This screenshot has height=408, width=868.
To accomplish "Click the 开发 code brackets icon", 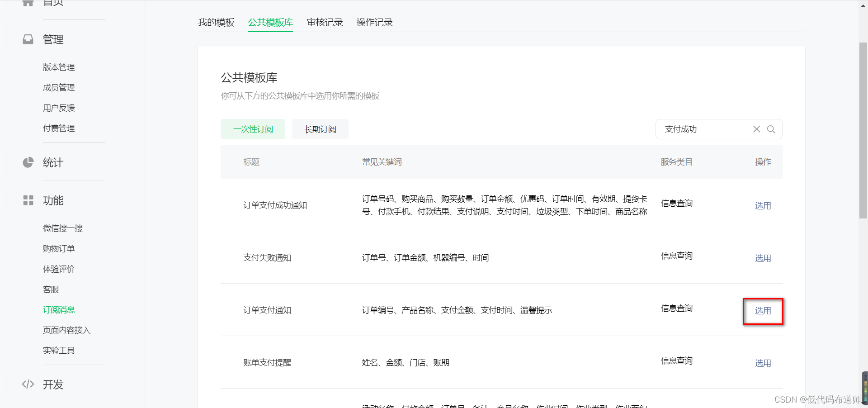I will 28,384.
